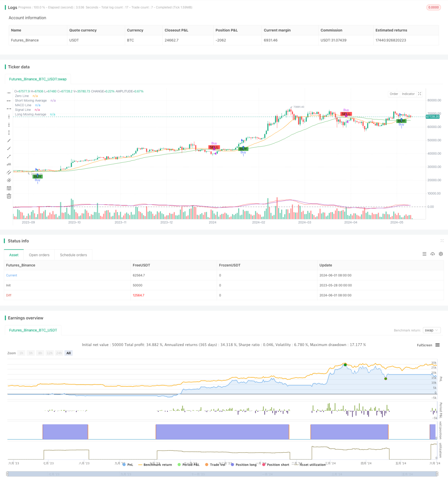
Task: Toggle the Order display on the chart
Action: (x=394, y=94)
